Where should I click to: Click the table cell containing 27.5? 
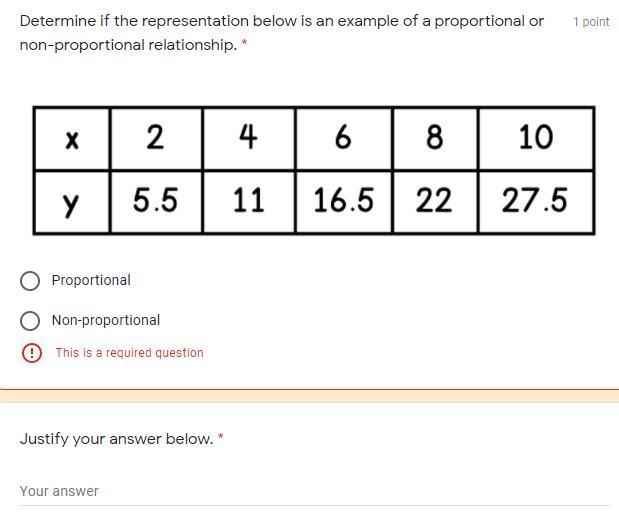point(536,202)
